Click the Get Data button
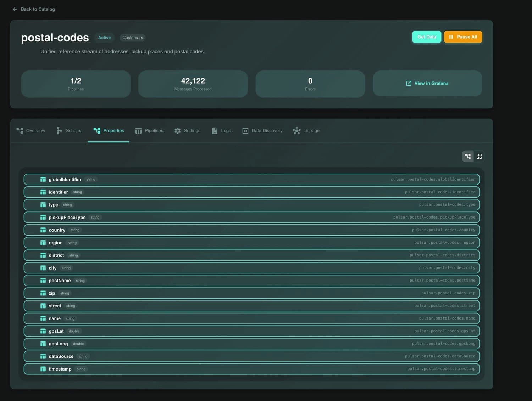This screenshot has height=401, width=532. click(427, 37)
